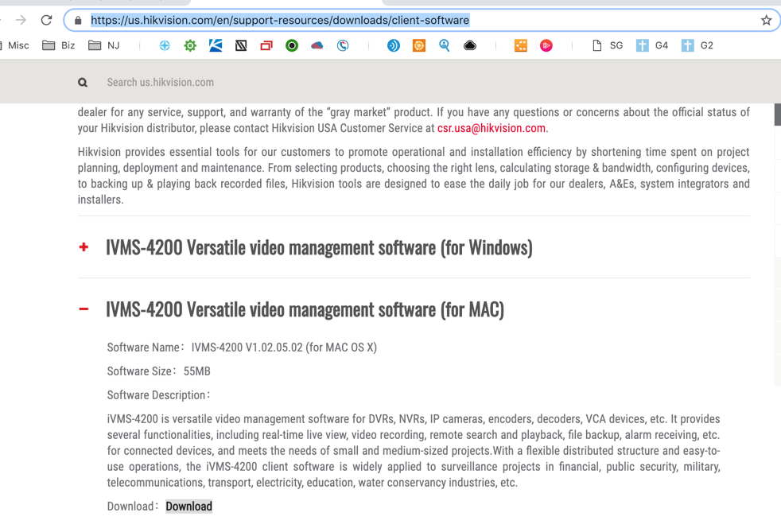The width and height of the screenshot is (781, 532).
Task: Click the site search magnifier icon
Action: coord(83,83)
